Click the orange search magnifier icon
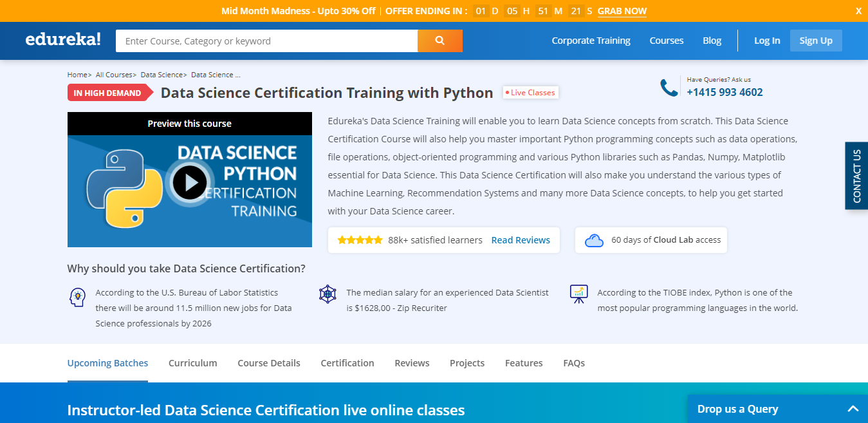This screenshot has width=868, height=423. 439,40
